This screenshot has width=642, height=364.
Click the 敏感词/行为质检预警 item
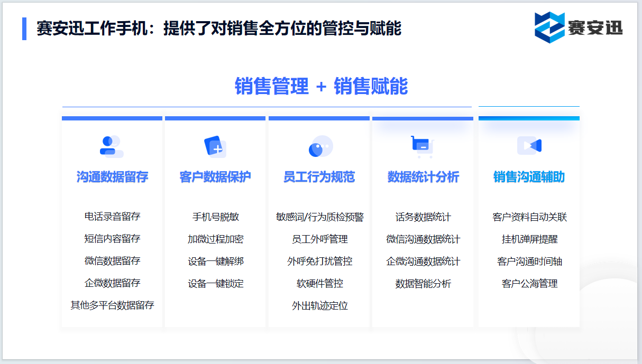coord(319,217)
